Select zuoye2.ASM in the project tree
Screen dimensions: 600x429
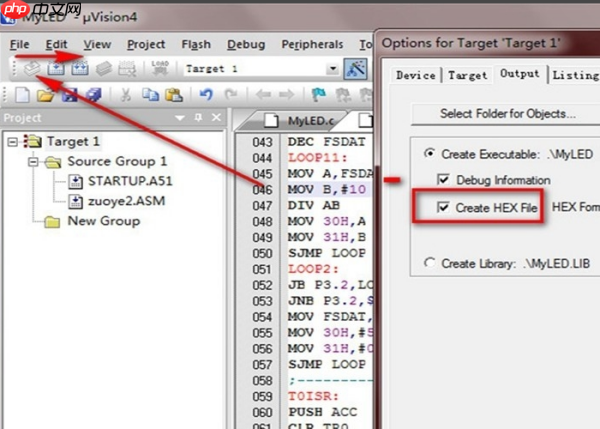click(127, 201)
